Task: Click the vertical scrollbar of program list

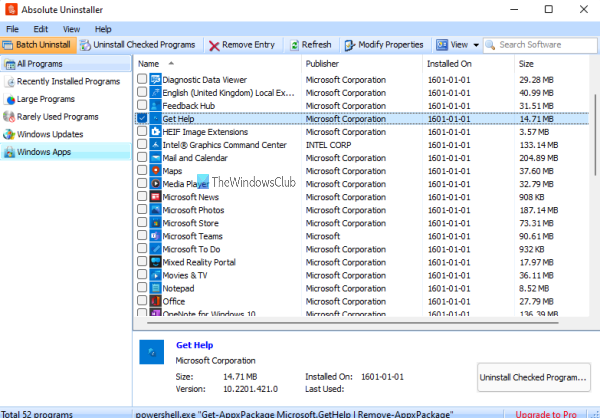Action: [595, 134]
